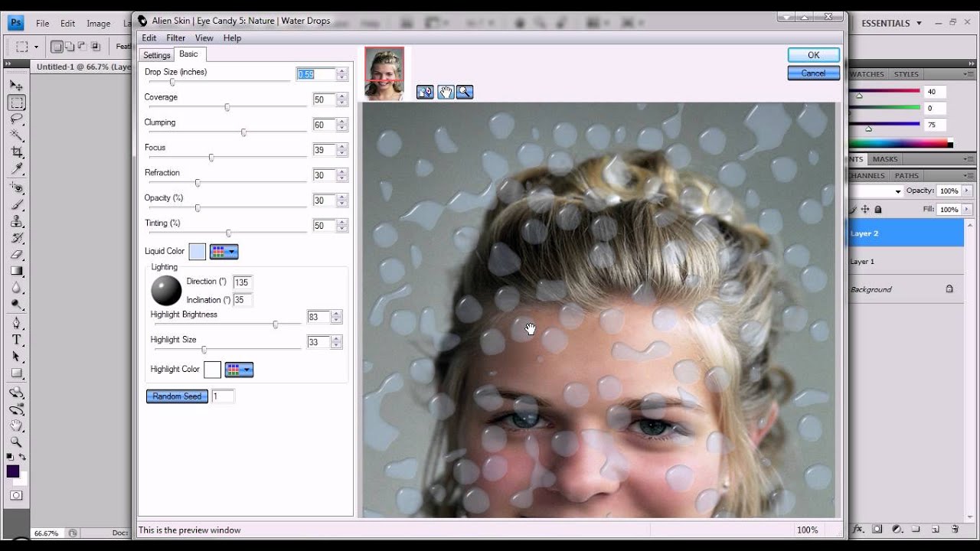
Task: Toggle Background layer lock icon
Action: pyautogui.click(x=949, y=289)
